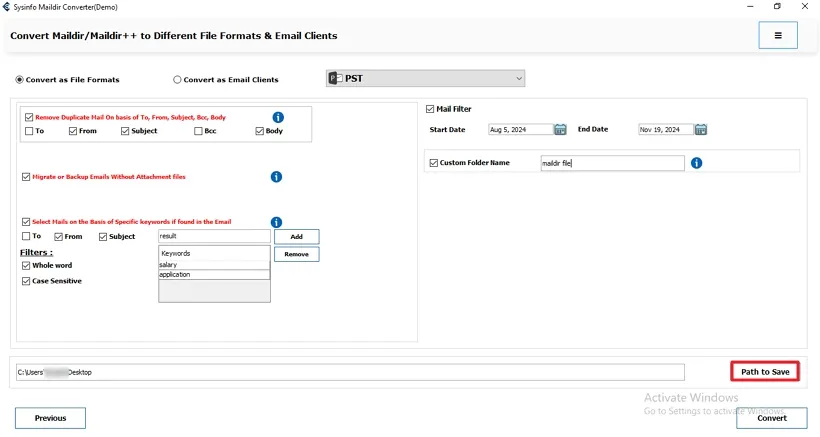Toggle the Whole word filter checkbox
The width and height of the screenshot is (820, 437).
26,266
